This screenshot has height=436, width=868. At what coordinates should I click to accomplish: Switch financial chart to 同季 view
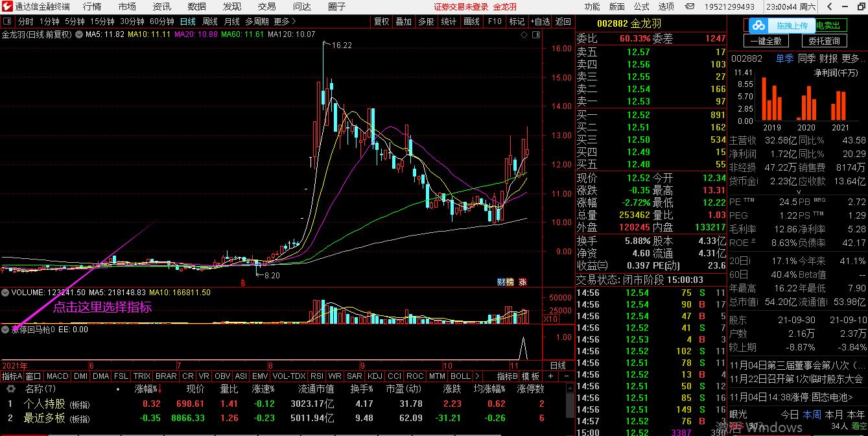pos(807,58)
